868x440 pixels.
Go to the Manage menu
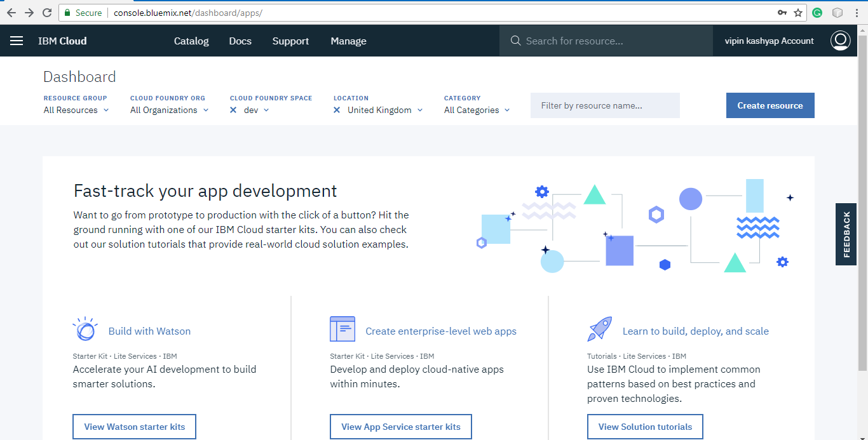tap(348, 41)
